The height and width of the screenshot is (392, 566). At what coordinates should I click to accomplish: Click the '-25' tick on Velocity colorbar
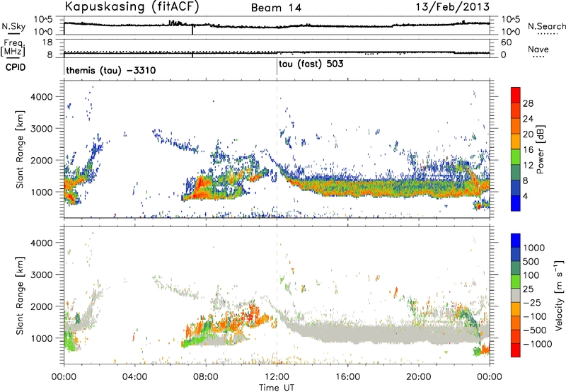[x=532, y=302]
